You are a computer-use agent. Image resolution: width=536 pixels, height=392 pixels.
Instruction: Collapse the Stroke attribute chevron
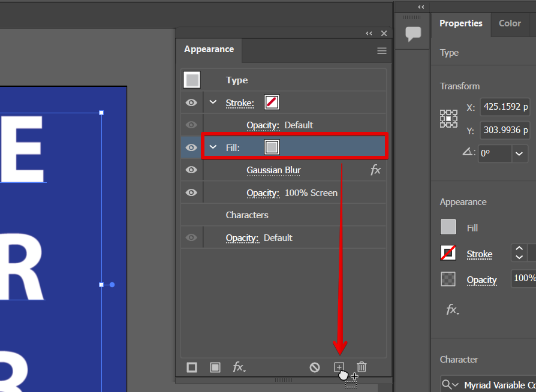213,102
